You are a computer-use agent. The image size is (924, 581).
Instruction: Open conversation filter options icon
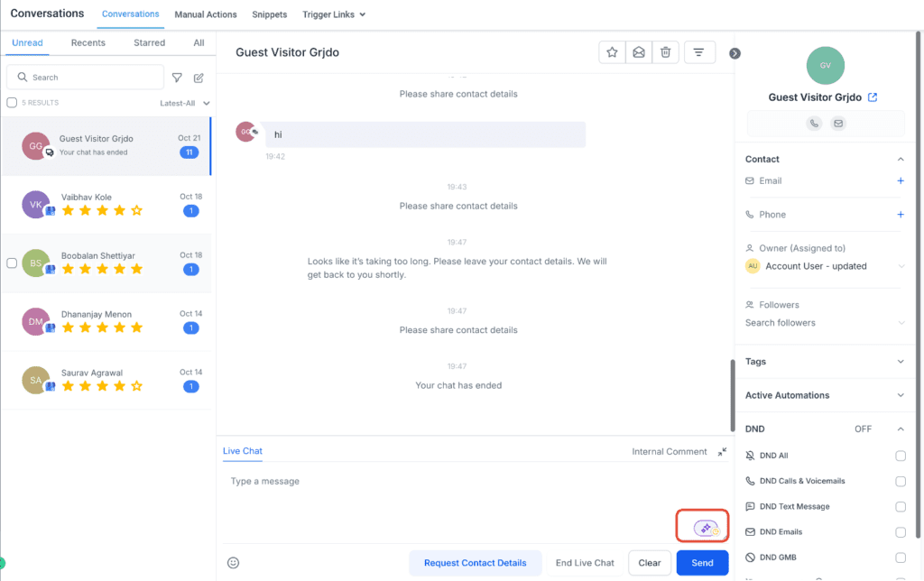pos(699,51)
